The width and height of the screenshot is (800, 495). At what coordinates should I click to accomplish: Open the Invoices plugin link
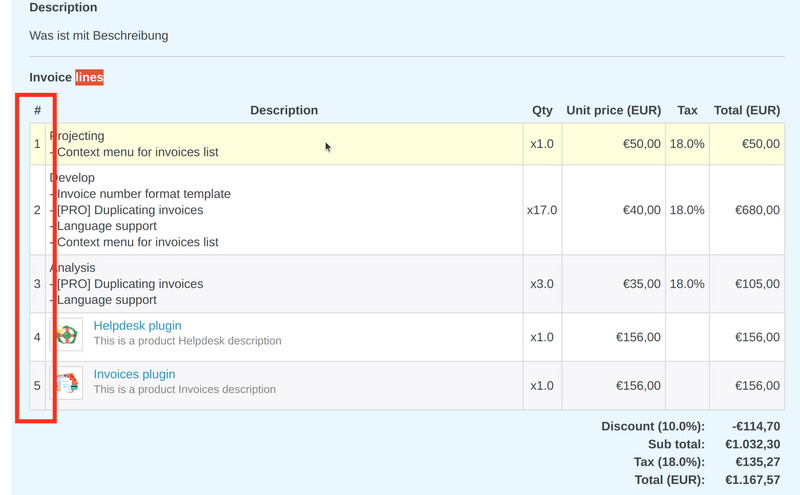tap(134, 374)
